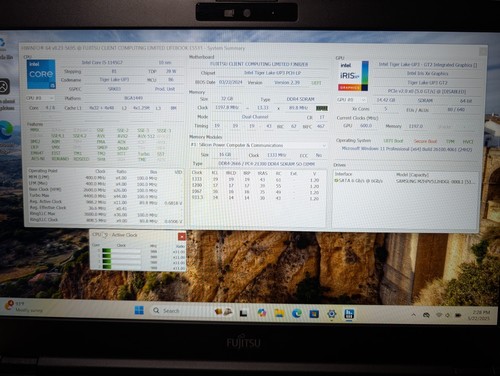Click the volume speaker icon in system tray

[x=448, y=315]
